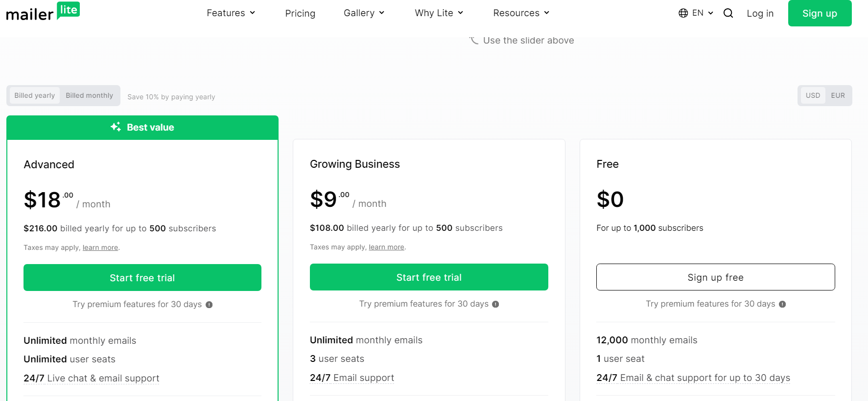This screenshot has height=401, width=868.
Task: Select Billed monthly option
Action: [x=90, y=95]
